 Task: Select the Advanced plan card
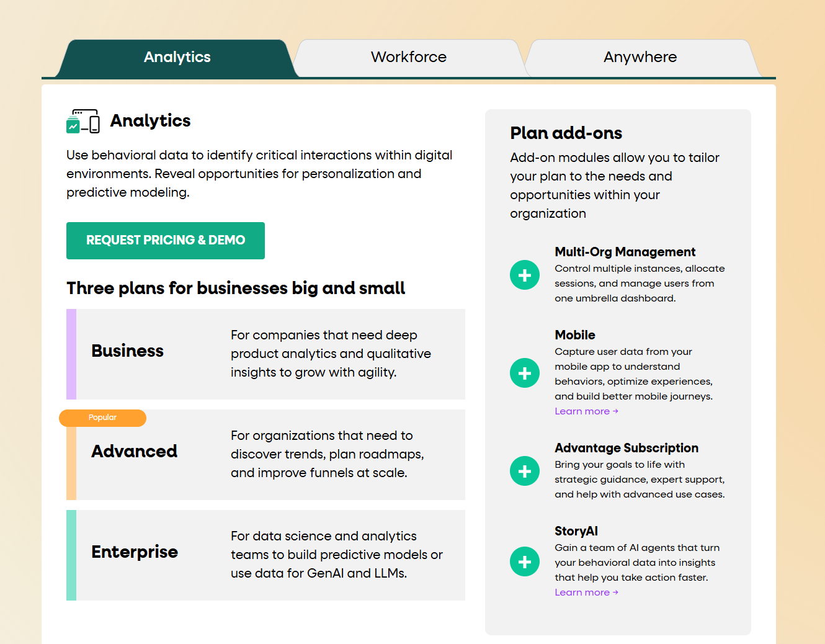(265, 454)
